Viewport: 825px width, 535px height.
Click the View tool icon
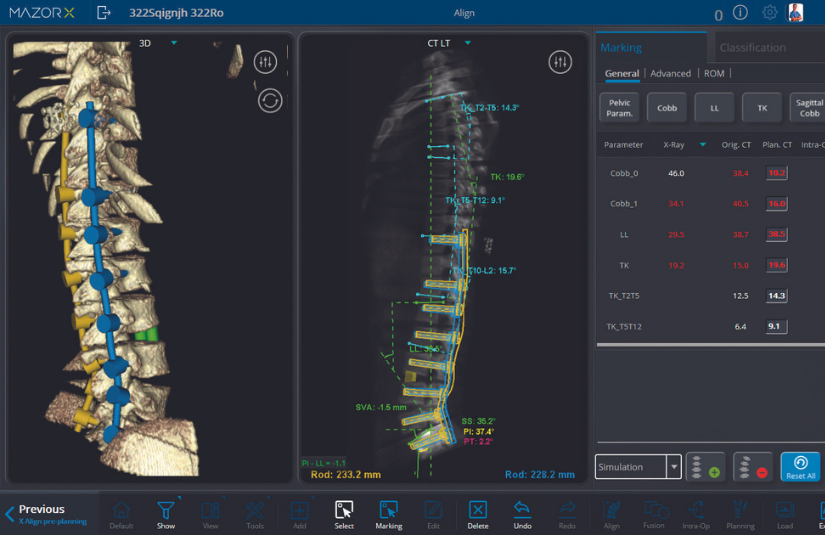(x=210, y=514)
